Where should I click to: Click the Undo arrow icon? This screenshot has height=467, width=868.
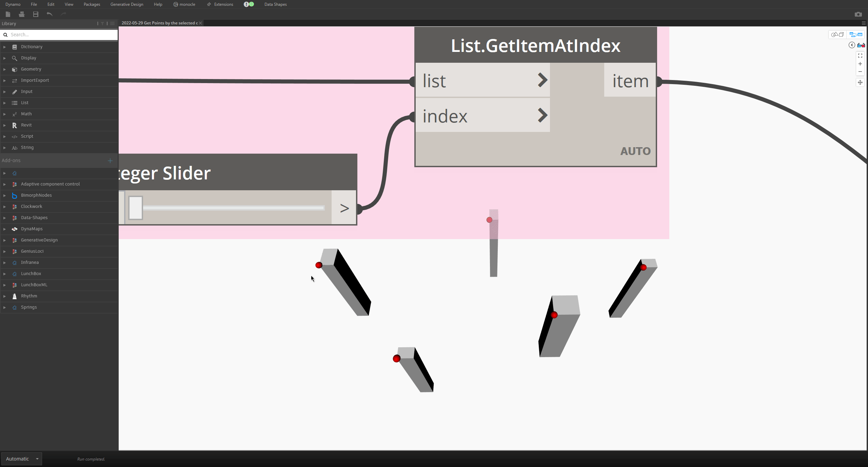50,14
